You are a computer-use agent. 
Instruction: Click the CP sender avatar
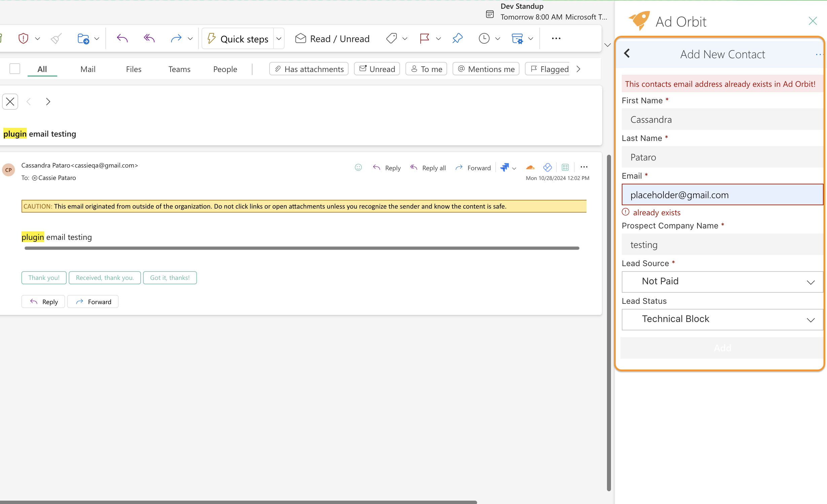pos(8,170)
